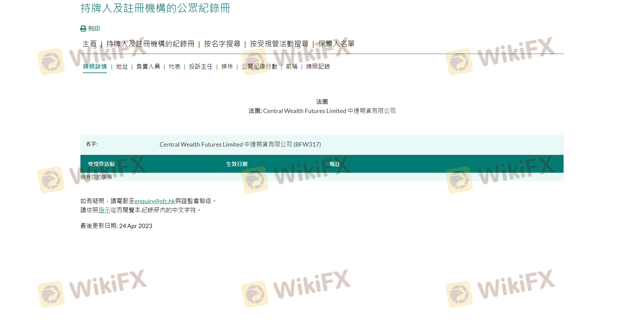
Task: Open the 保薦人名單 sponsor list
Action: click(336, 44)
